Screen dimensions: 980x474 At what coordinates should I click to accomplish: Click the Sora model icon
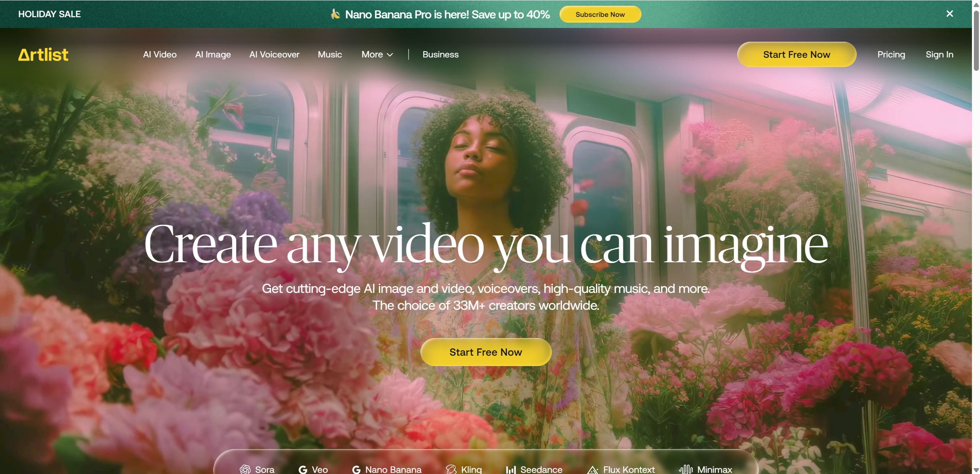tap(245, 469)
